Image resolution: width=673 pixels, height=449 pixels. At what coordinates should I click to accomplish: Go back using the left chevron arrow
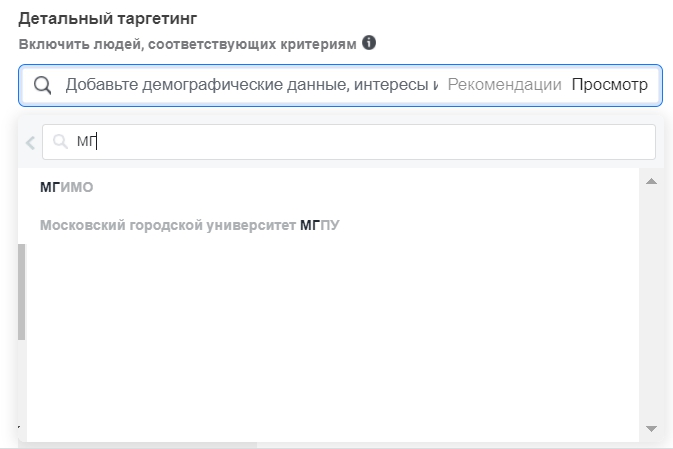30,143
